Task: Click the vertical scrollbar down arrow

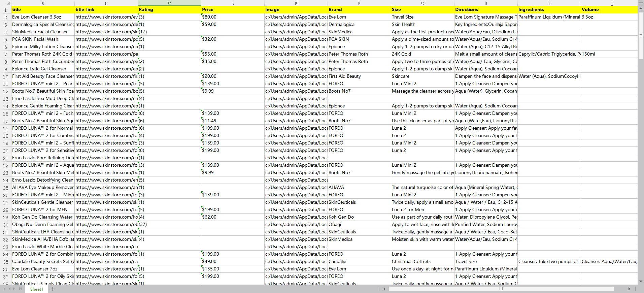Action: [x=641, y=282]
